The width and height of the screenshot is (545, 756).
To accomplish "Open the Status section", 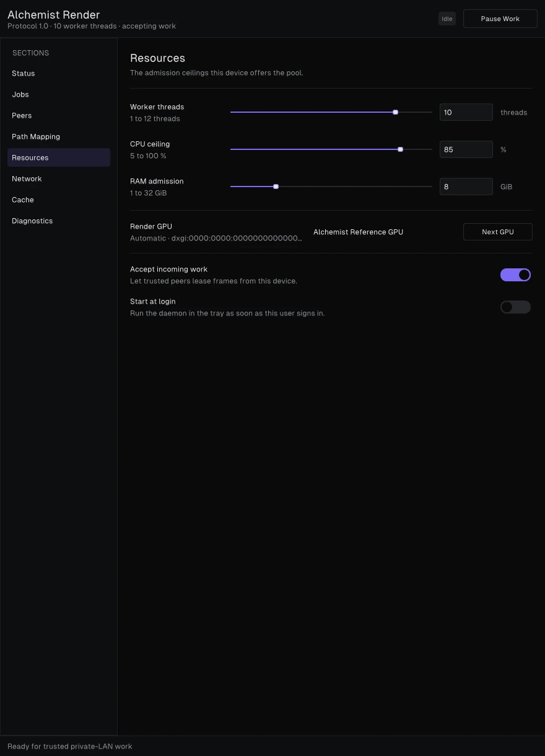I will point(59,73).
